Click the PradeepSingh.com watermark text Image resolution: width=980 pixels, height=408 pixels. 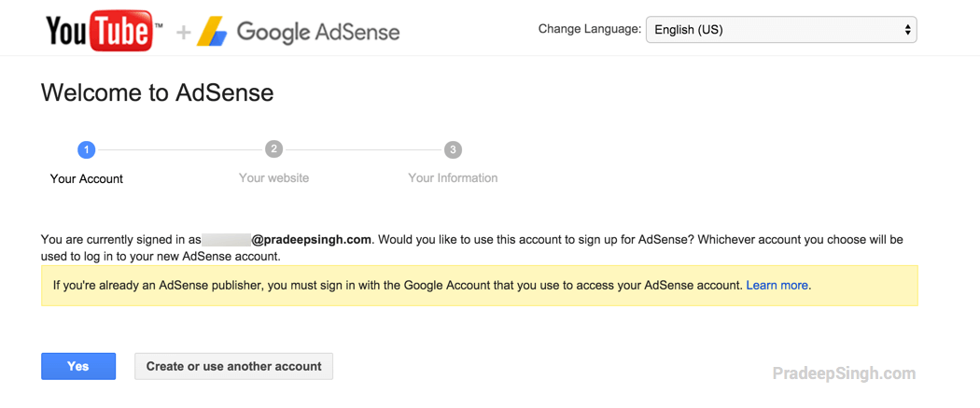tap(844, 373)
